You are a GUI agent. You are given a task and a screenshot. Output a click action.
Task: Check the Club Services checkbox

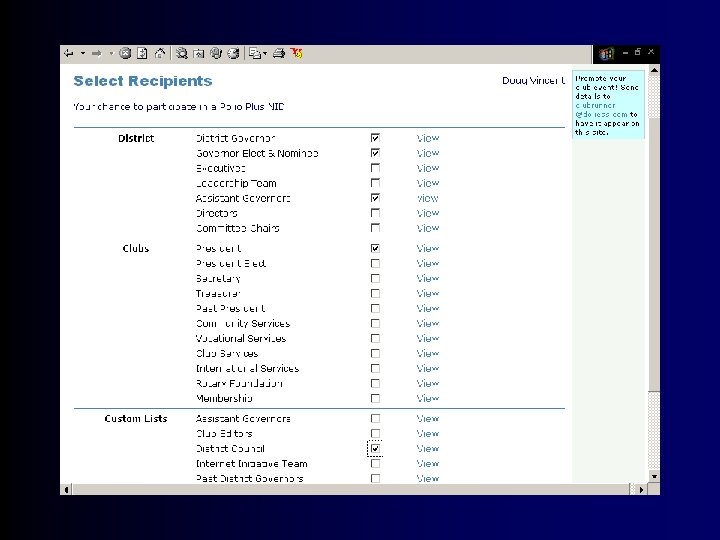point(375,354)
